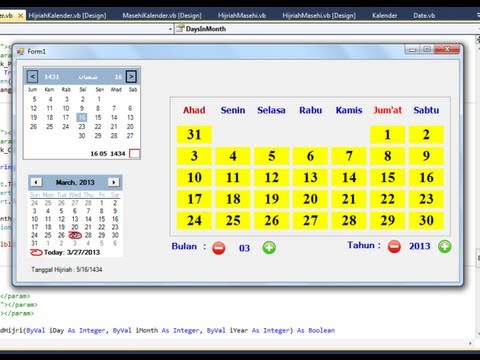Click the Bulan value 03
Screen dimensions: 480x360
pyautogui.click(x=244, y=248)
